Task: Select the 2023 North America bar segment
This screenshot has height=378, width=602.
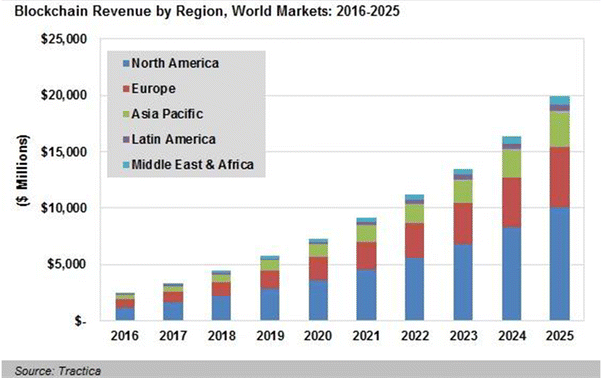Action: click(x=463, y=282)
